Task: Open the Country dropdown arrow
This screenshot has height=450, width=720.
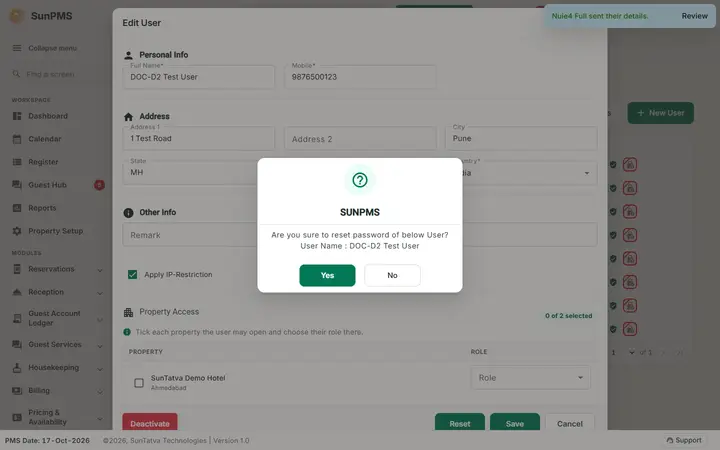Action: pyautogui.click(x=586, y=173)
